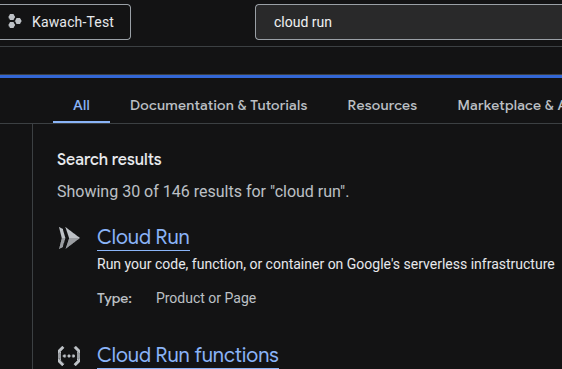Open the Marketplace tab
The image size is (562, 369).
(509, 105)
